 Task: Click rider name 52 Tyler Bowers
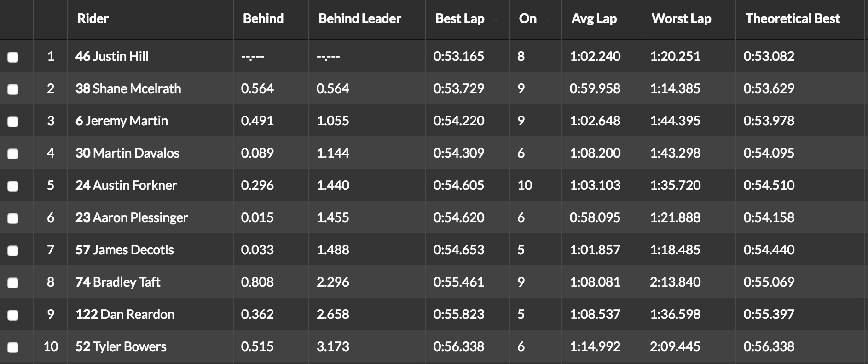pyautogui.click(x=121, y=346)
